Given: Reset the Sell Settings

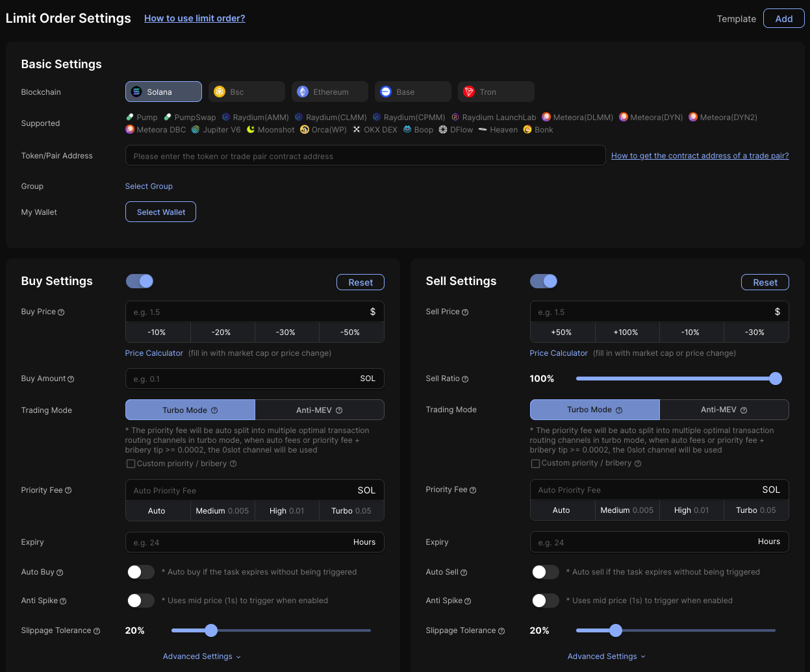Looking at the screenshot, I should click(765, 282).
